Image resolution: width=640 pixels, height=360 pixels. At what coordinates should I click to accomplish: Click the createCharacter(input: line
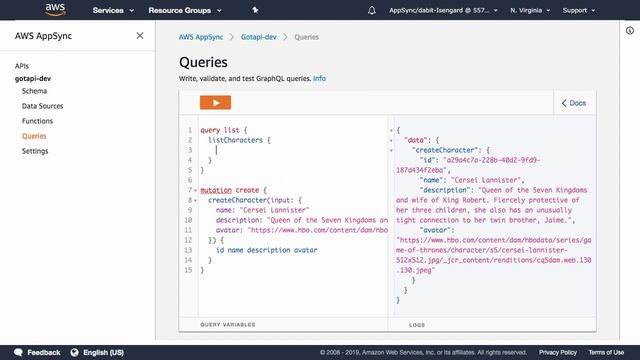tap(255, 200)
